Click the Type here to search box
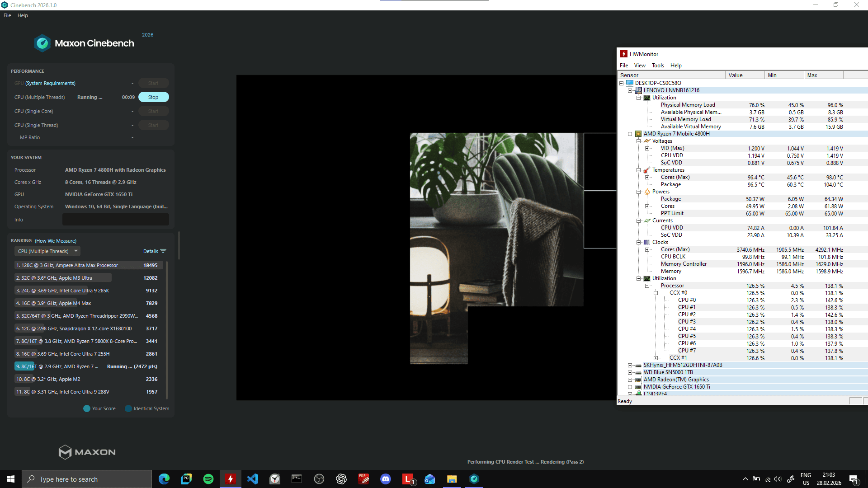This screenshot has width=868, height=488. click(x=87, y=479)
